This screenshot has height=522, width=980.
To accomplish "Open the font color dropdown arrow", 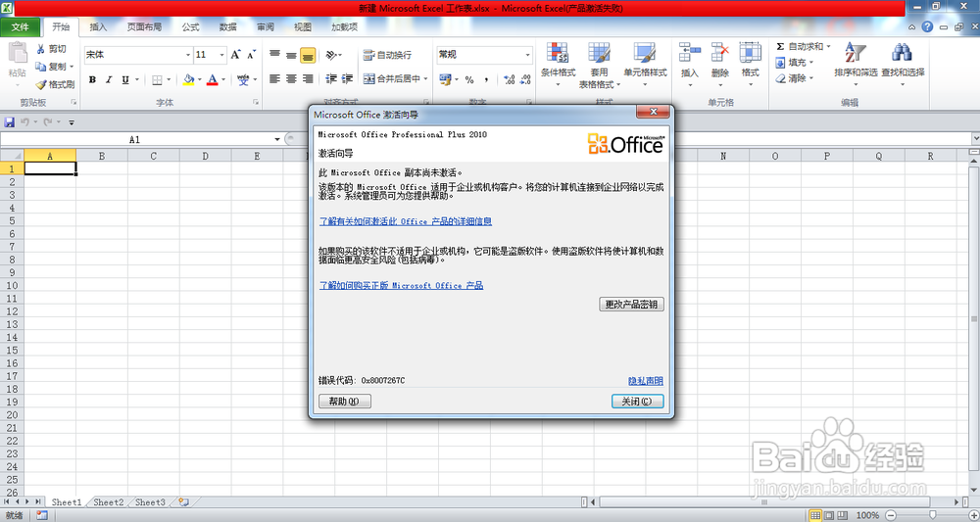I will 223,79.
